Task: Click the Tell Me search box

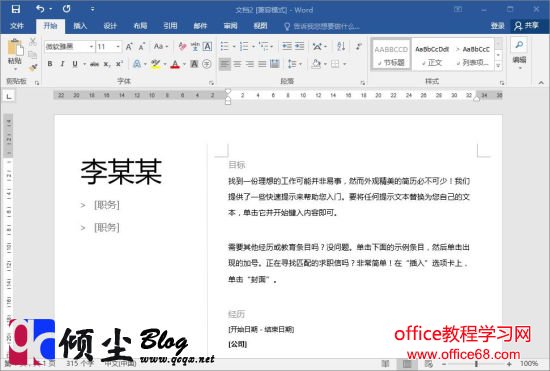Action: pyautogui.click(x=321, y=26)
